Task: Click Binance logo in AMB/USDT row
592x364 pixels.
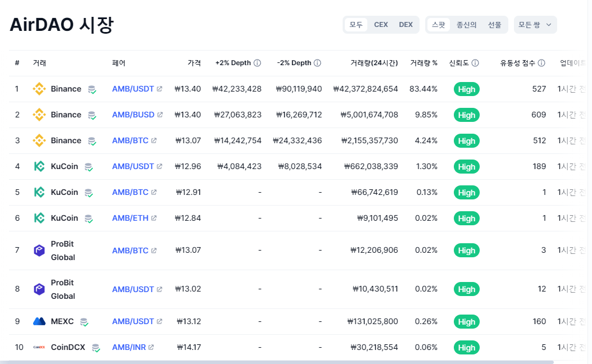Action: pos(39,89)
